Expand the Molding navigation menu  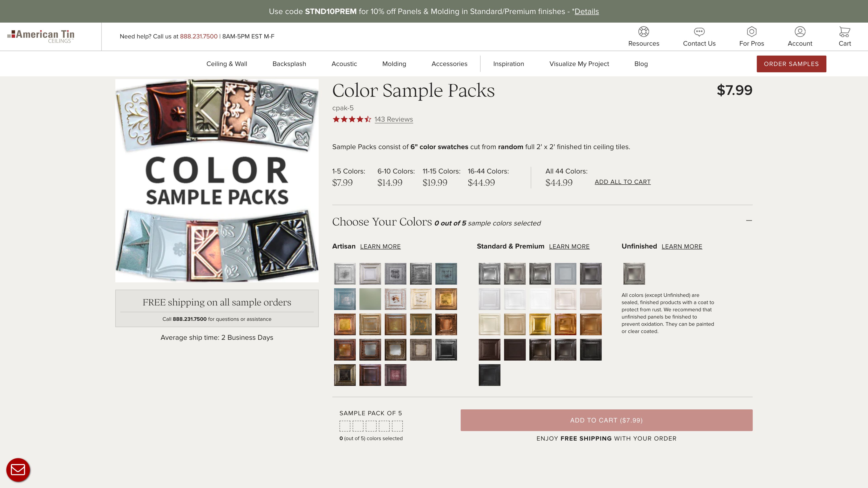394,64
